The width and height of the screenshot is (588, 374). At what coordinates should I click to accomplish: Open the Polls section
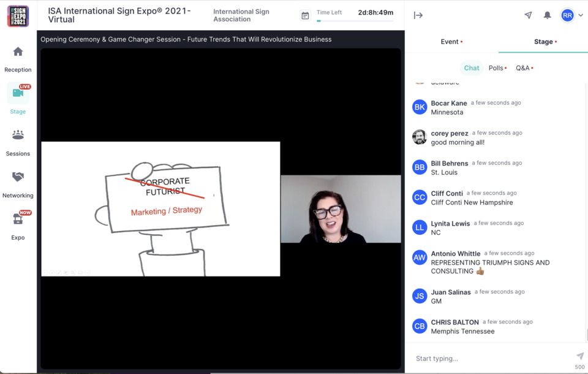[x=497, y=68]
